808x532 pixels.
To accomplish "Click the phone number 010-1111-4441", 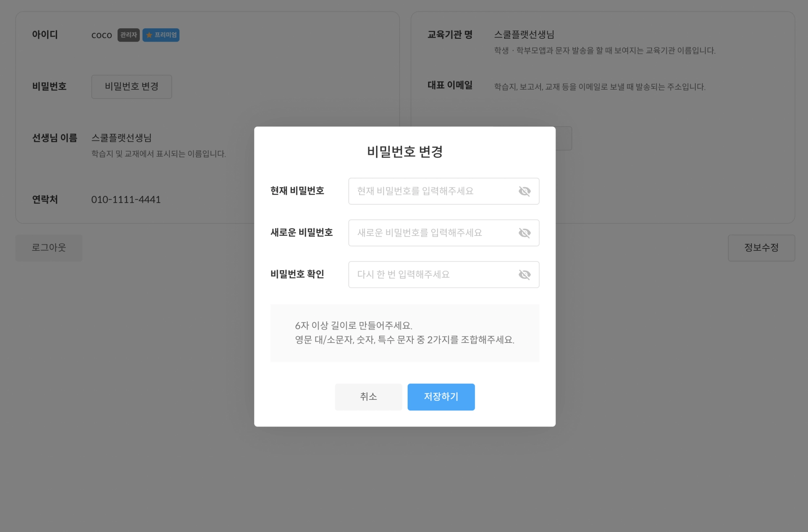I will (126, 200).
